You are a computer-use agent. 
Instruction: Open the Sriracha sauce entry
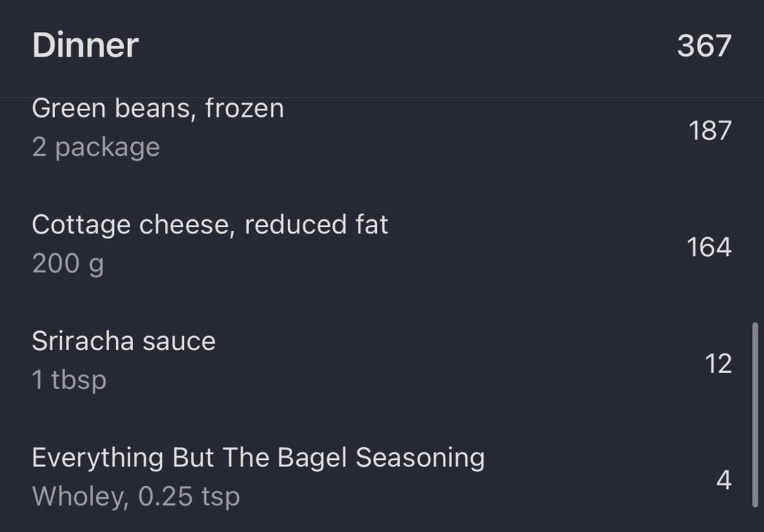pyautogui.click(x=123, y=342)
